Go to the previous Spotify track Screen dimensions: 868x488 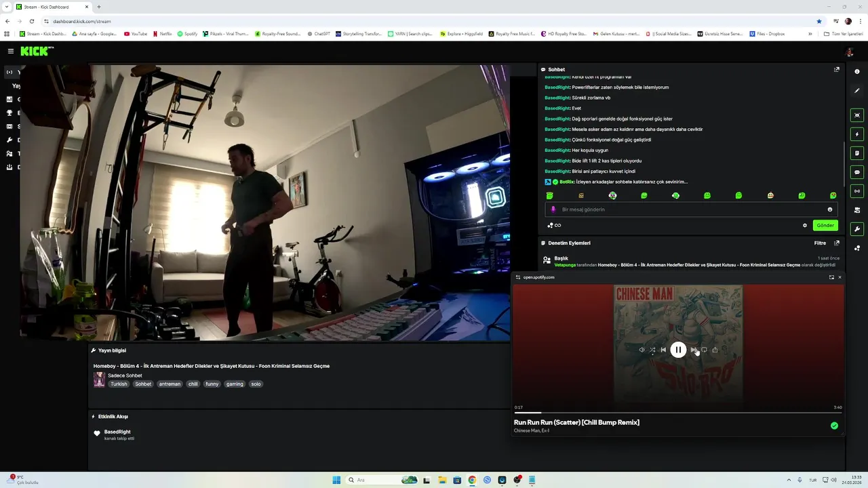[663, 350]
